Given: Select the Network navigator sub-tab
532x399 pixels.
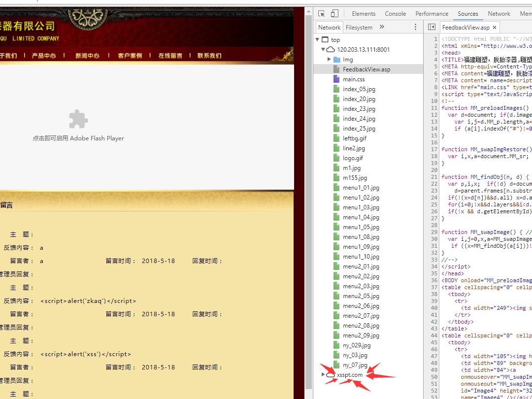Looking at the screenshot, I should [329, 28].
